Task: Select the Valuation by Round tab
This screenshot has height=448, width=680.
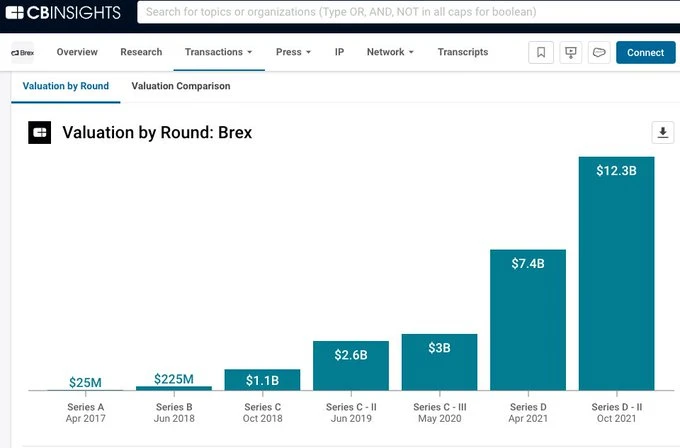Action: pyautogui.click(x=65, y=86)
